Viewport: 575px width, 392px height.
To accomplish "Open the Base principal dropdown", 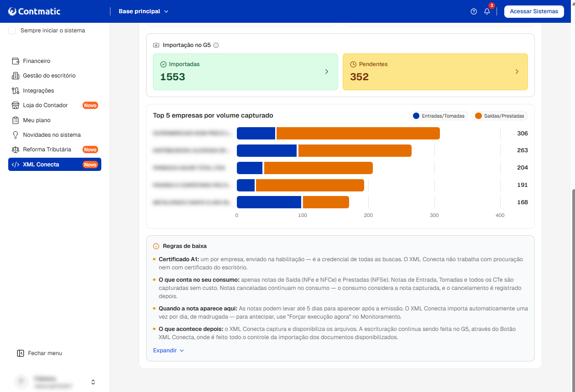I will [143, 11].
